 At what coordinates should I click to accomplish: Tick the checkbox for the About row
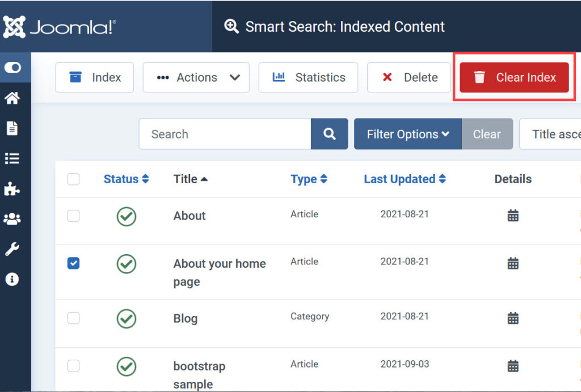pos(74,216)
